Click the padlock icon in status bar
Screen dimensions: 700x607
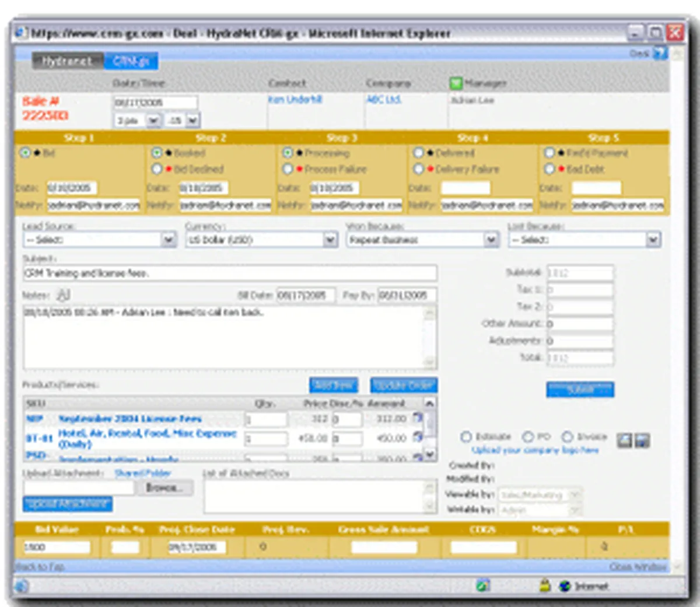(545, 585)
